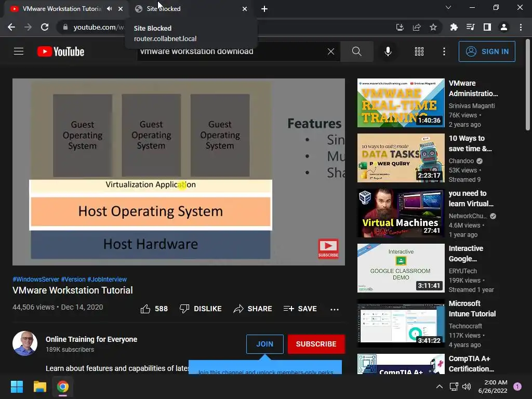Open File Explorer from taskbar
Screen dimensions: 532x399
[39, 387]
